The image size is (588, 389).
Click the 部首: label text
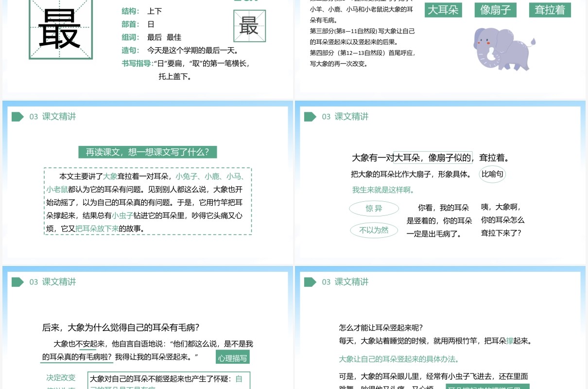click(130, 24)
